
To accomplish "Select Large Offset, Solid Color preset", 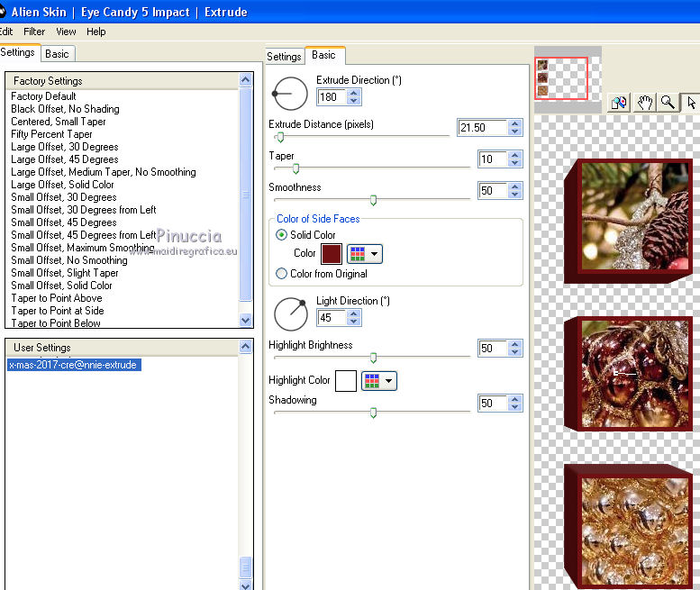I will coord(62,185).
